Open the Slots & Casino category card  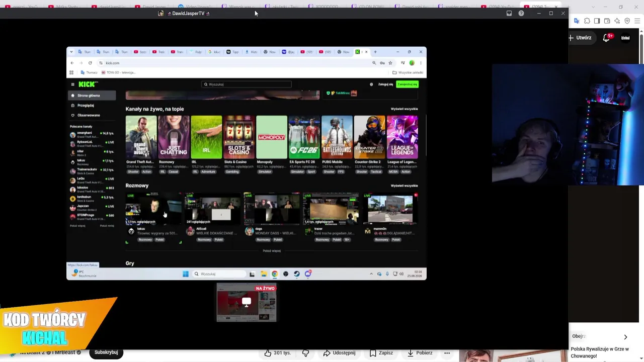(x=239, y=137)
